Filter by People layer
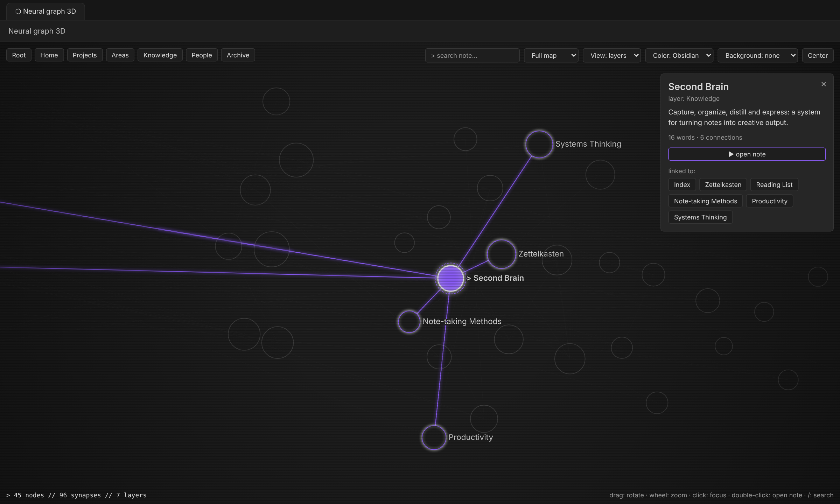Image resolution: width=840 pixels, height=504 pixels. [202, 55]
